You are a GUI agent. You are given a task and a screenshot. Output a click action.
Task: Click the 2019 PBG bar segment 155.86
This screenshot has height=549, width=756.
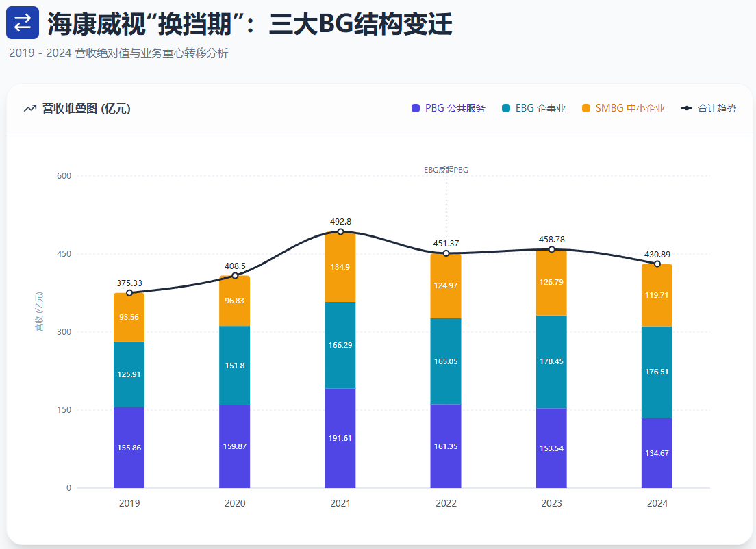tap(129, 447)
